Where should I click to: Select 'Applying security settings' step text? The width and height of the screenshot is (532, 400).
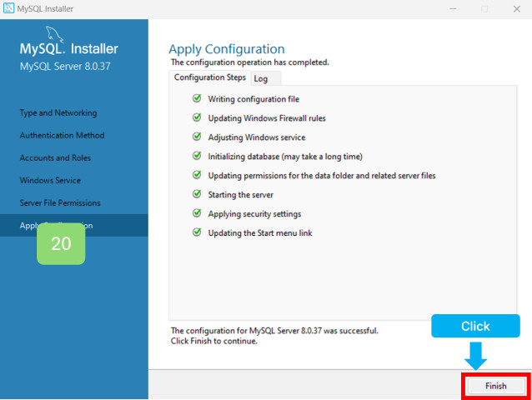(254, 214)
